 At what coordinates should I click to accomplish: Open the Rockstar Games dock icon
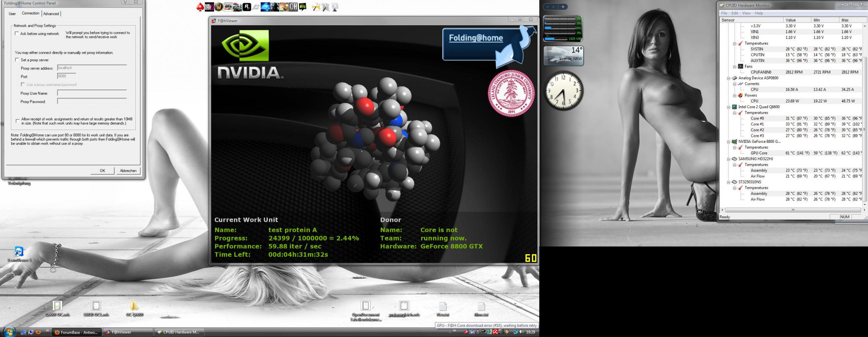click(x=247, y=7)
